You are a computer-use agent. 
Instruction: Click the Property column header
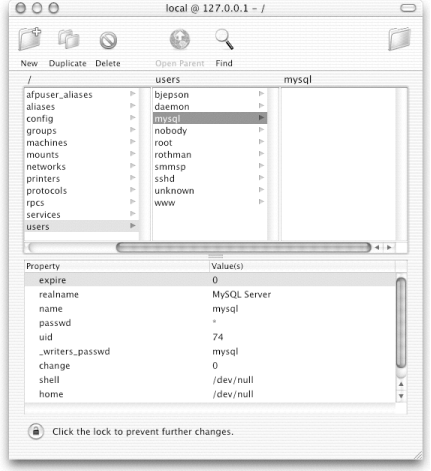[x=117, y=266]
